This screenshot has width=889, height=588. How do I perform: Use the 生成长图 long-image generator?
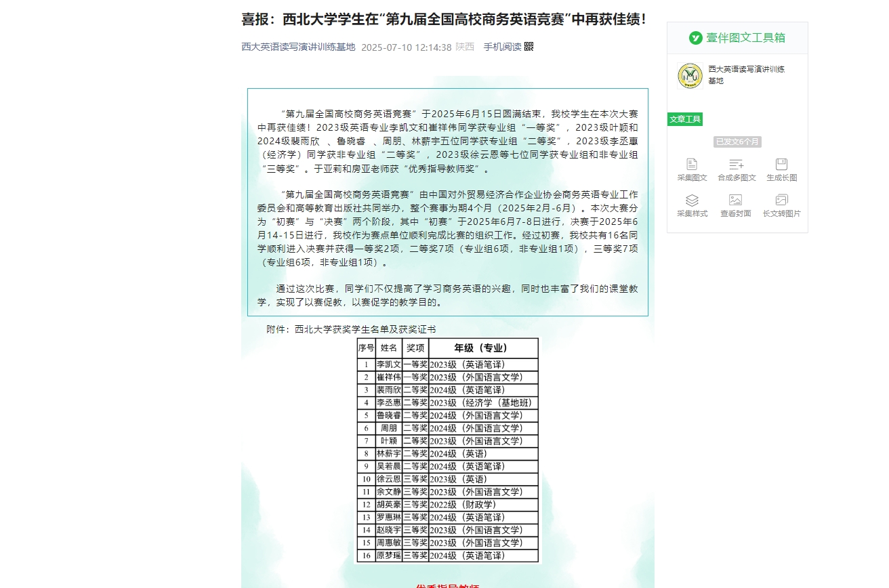781,169
